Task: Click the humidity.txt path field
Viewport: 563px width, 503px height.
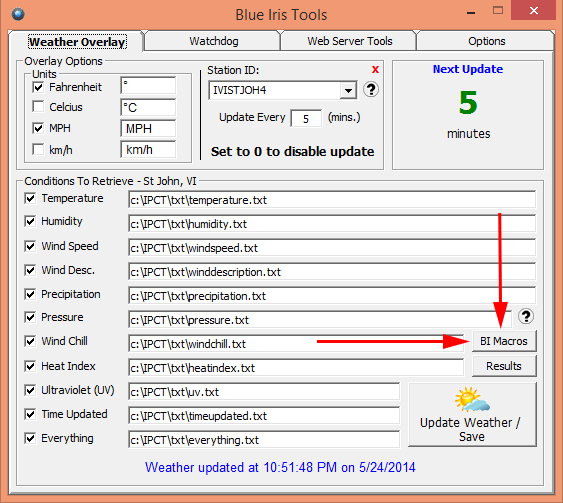Action: (332, 224)
